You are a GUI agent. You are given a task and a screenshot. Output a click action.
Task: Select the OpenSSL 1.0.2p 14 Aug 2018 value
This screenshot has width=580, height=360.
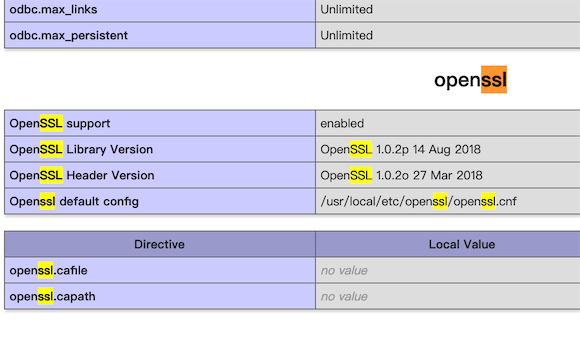point(400,149)
